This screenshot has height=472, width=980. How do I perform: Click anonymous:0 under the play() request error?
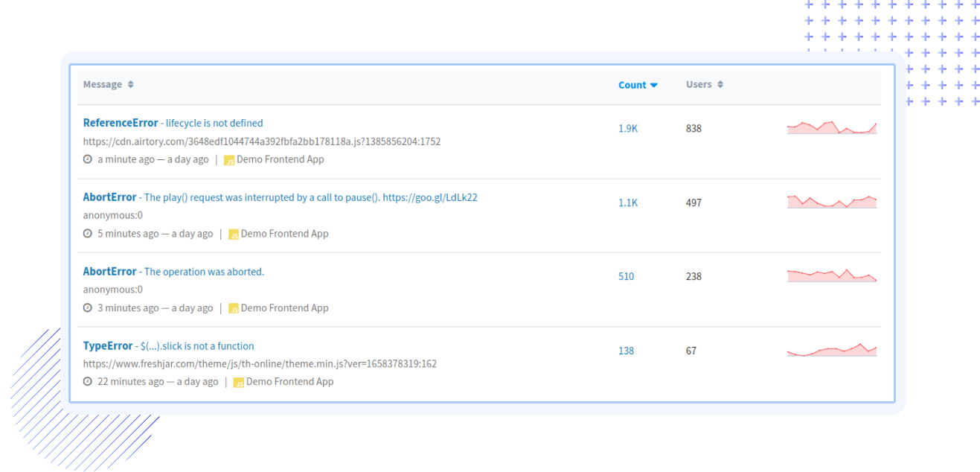coord(112,216)
